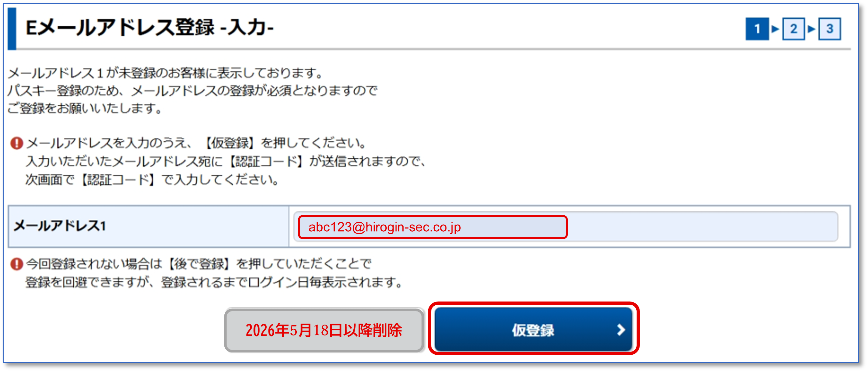The width and height of the screenshot is (868, 372).
Task: Click the blue vertical bar beside heading
Action: (x=12, y=29)
